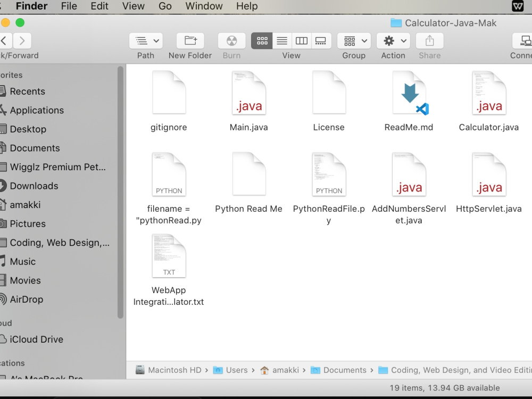Click the yellow minimize window button
532x399 pixels.
tap(4, 23)
